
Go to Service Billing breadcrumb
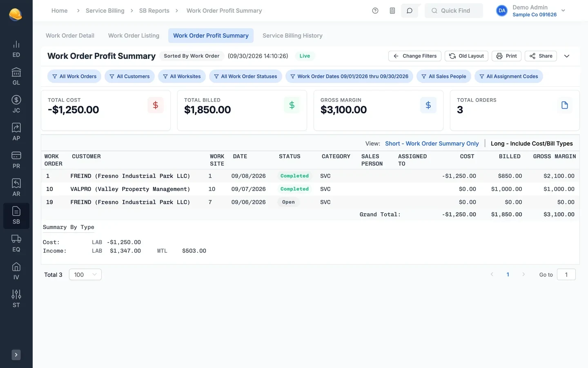click(x=105, y=11)
